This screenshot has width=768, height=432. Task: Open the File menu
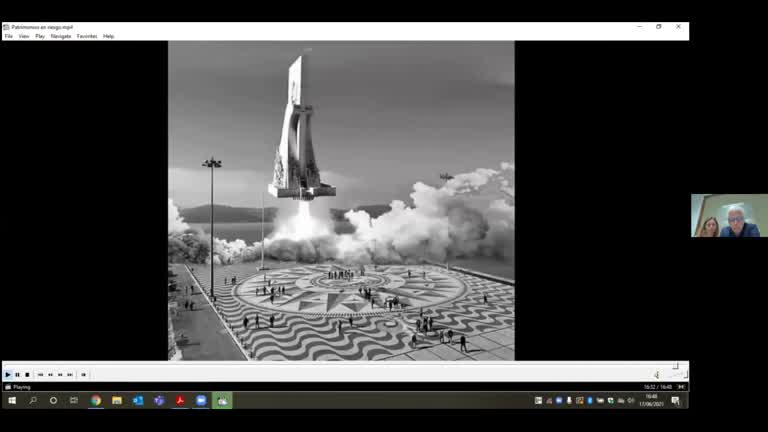pos(9,36)
